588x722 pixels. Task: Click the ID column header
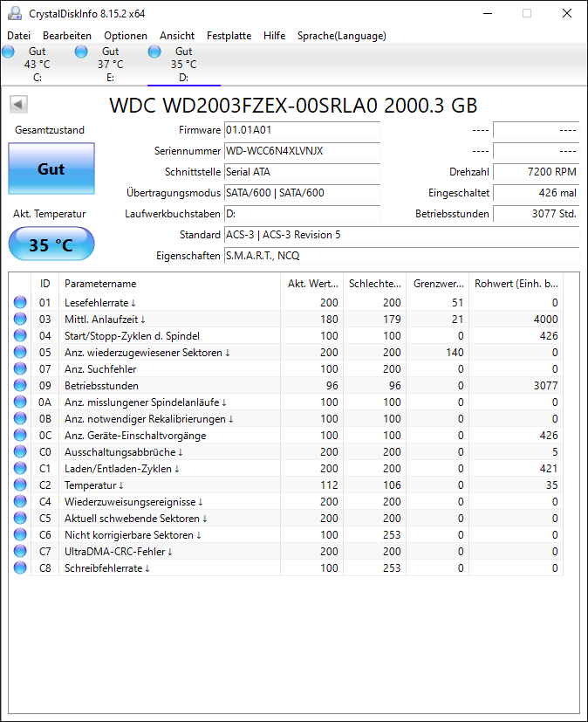tap(44, 283)
